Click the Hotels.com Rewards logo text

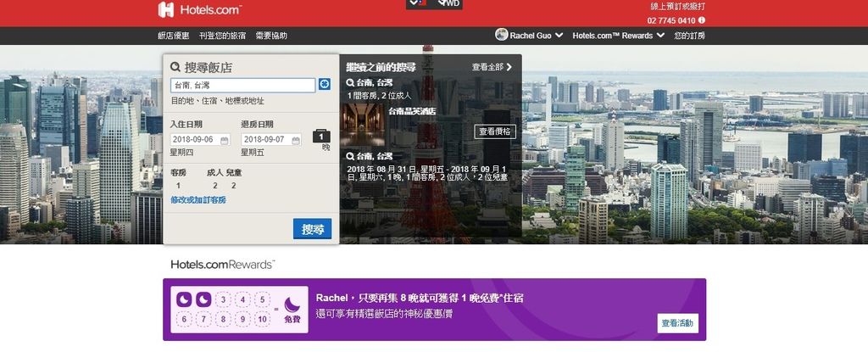tap(223, 265)
